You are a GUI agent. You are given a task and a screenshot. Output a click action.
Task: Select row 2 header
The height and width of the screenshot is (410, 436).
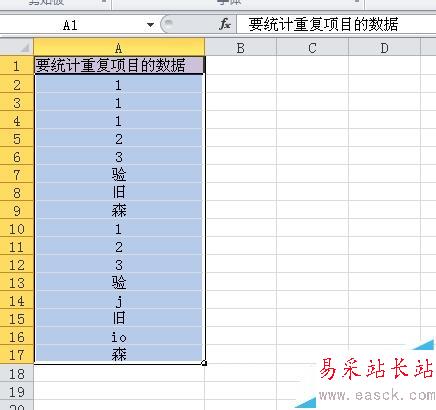[17, 84]
